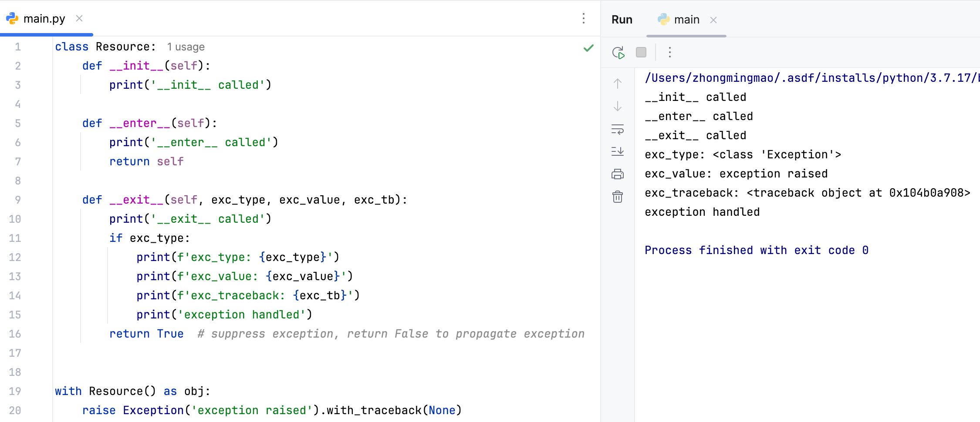Click the Print console output icon
This screenshot has height=422, width=980.
coord(617,174)
